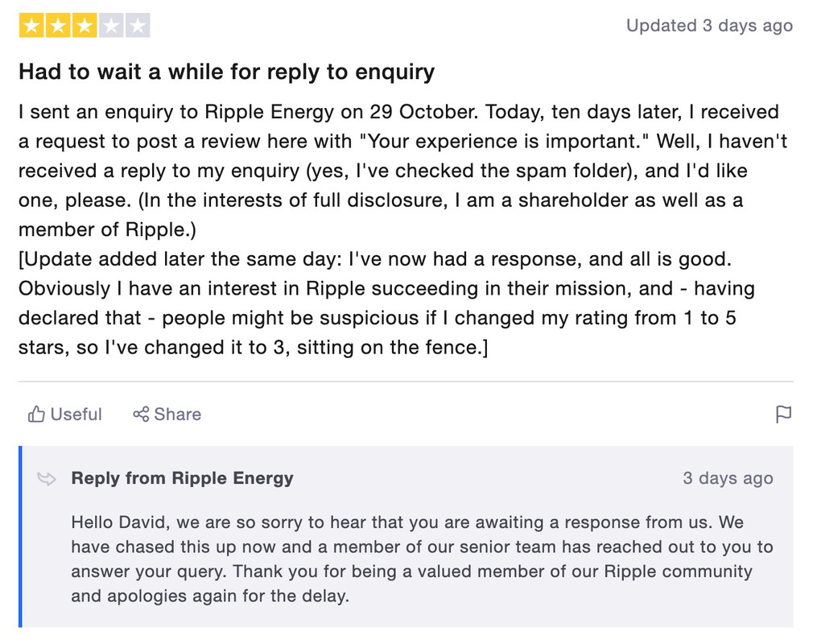Click the 'Hello David' reply message text
Image resolution: width=817 pixels, height=644 pixels.
(x=422, y=559)
